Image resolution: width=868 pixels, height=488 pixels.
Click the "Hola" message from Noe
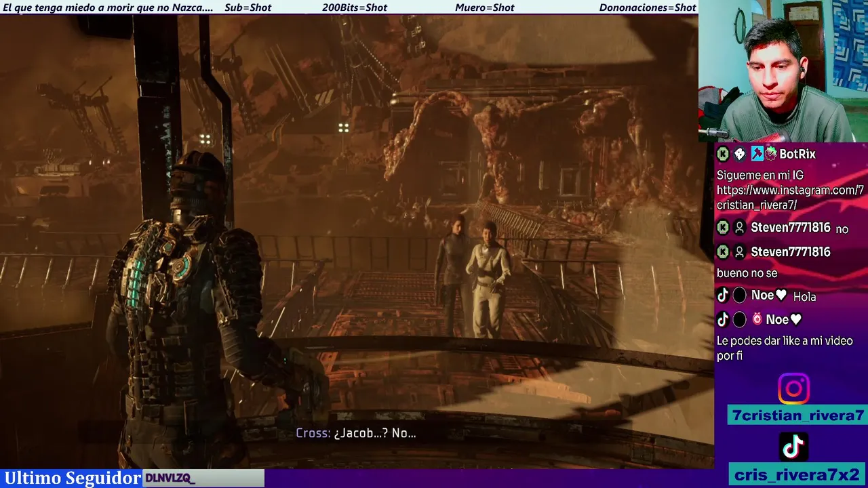[804, 296]
